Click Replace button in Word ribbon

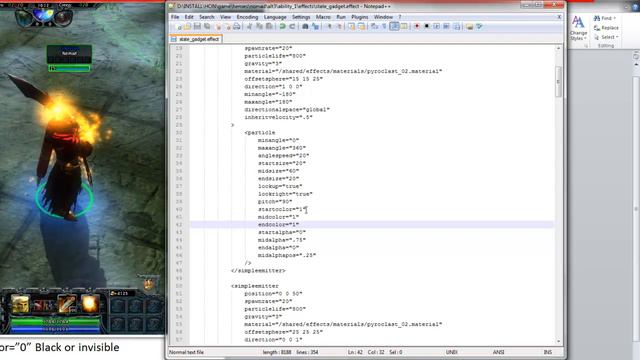[606, 28]
